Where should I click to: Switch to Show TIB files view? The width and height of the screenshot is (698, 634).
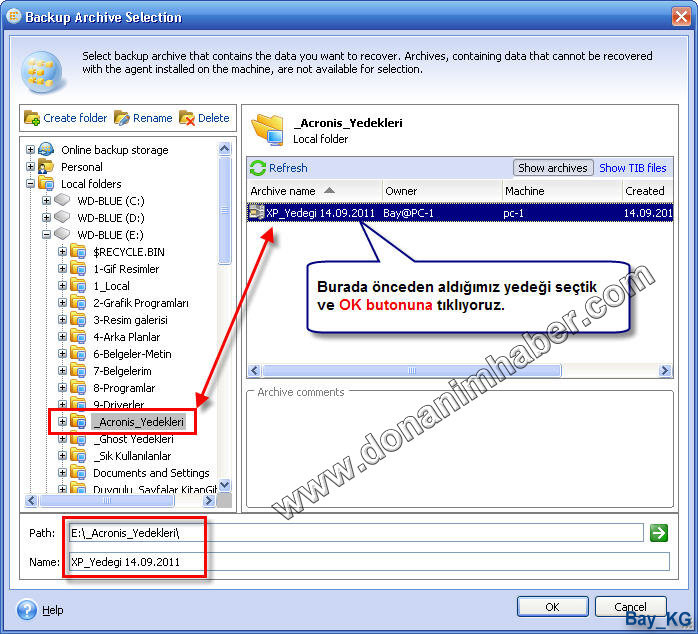coord(632,168)
